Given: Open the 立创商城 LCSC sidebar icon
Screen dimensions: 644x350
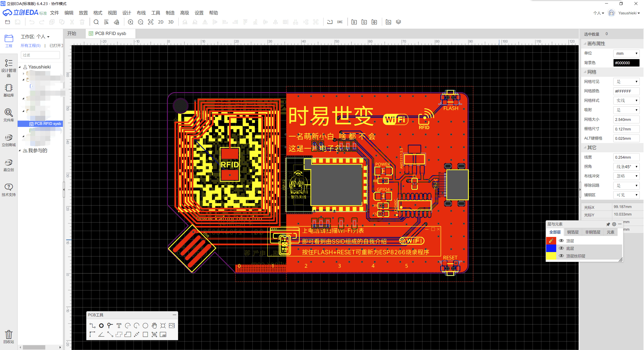Looking at the screenshot, I should [9, 140].
